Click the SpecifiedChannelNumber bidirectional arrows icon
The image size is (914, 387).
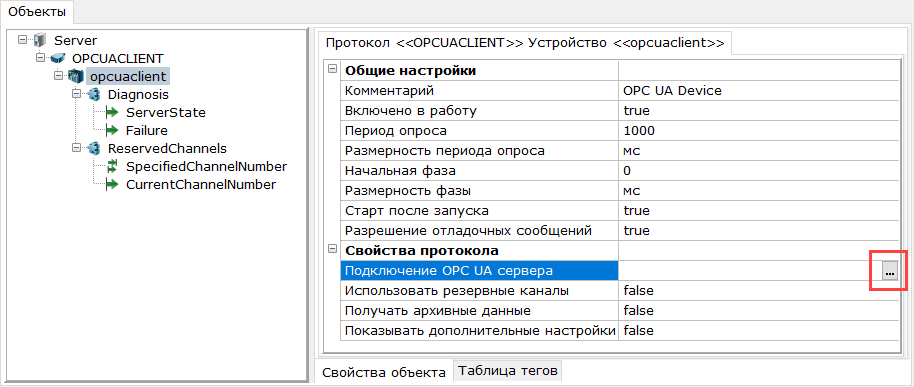pyautogui.click(x=112, y=167)
